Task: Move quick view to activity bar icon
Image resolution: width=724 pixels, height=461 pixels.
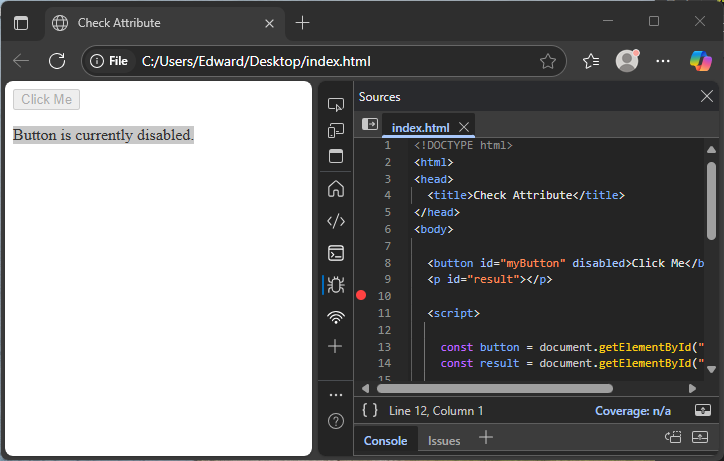Action: pos(673,437)
